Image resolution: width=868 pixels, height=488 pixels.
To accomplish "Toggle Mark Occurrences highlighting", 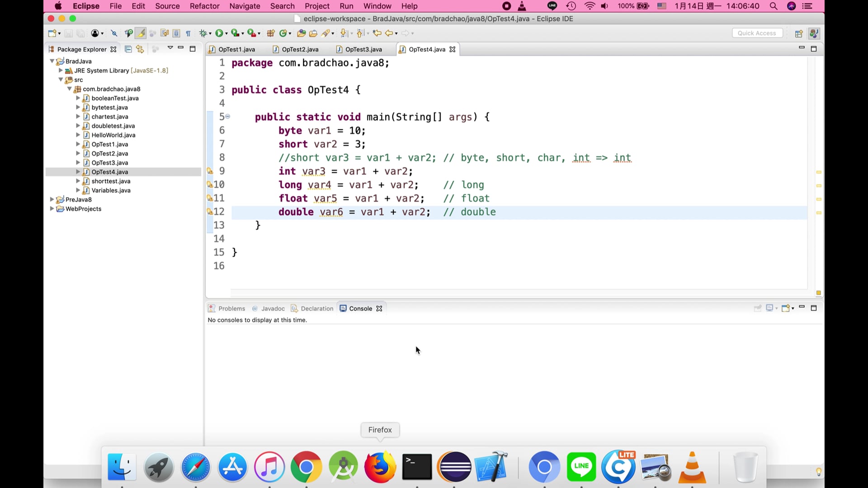I will coord(141,33).
